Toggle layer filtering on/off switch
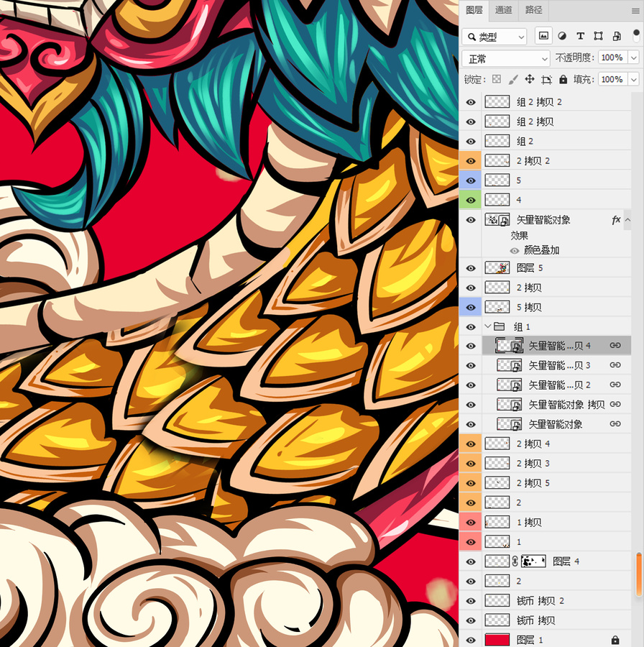The image size is (644, 647). pos(636,35)
